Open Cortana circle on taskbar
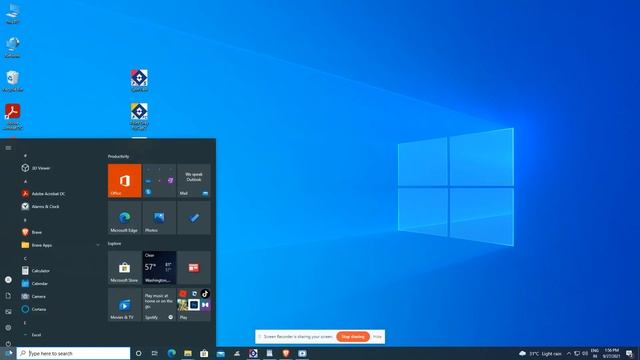The width and height of the screenshot is (640, 360). (x=138, y=353)
